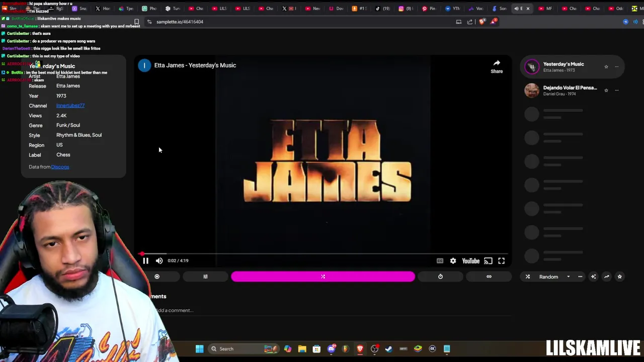Cast the video with the cast icon
The width and height of the screenshot is (644, 362).
488,260
